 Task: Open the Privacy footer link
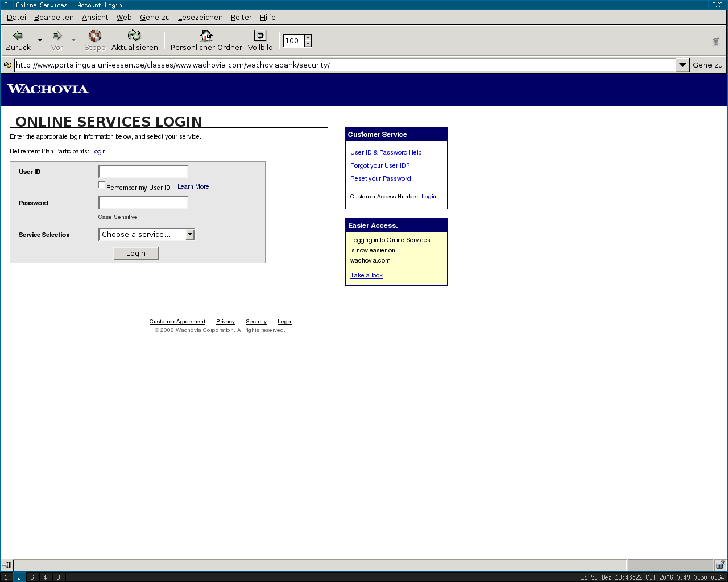pos(225,322)
